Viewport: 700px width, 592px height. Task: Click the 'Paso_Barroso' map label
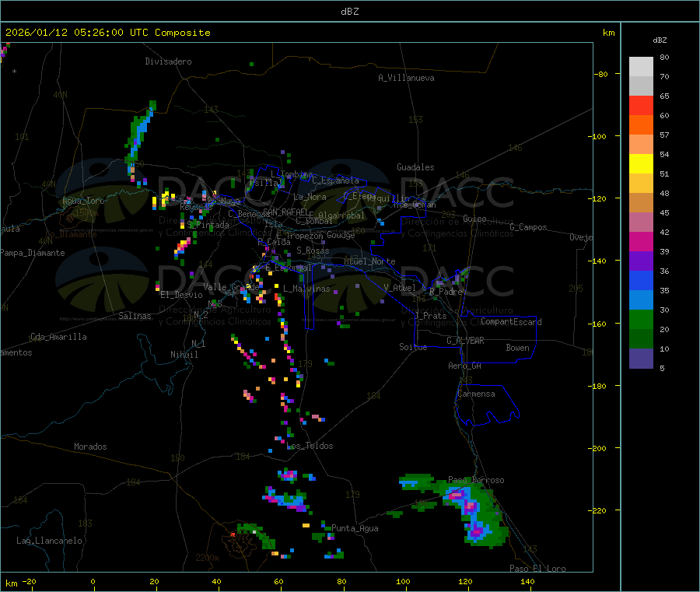pyautogui.click(x=476, y=480)
